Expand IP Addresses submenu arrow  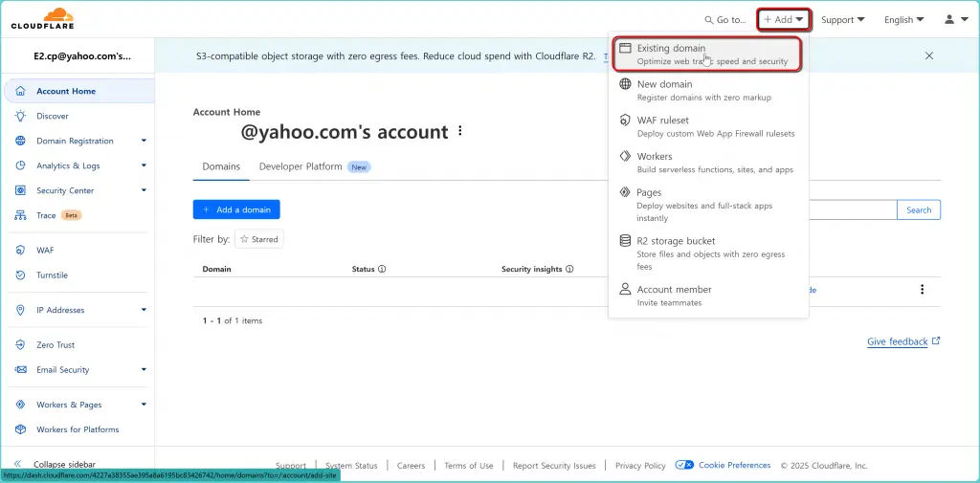[x=144, y=310]
